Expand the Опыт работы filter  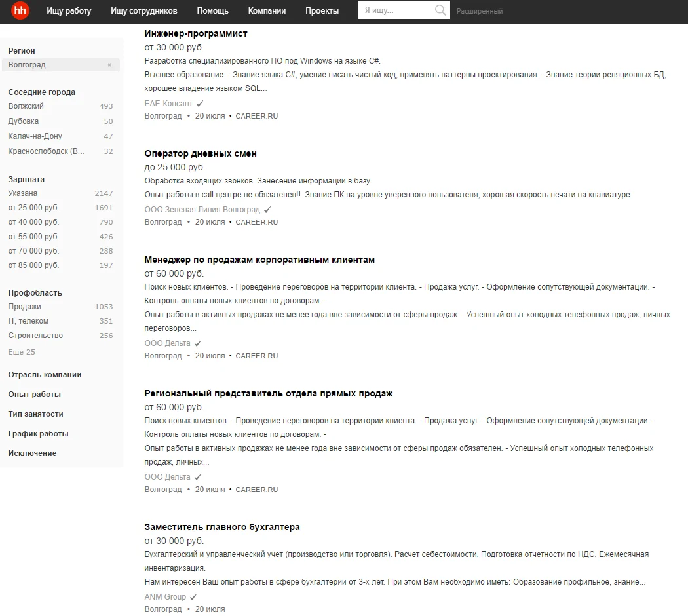click(x=34, y=395)
